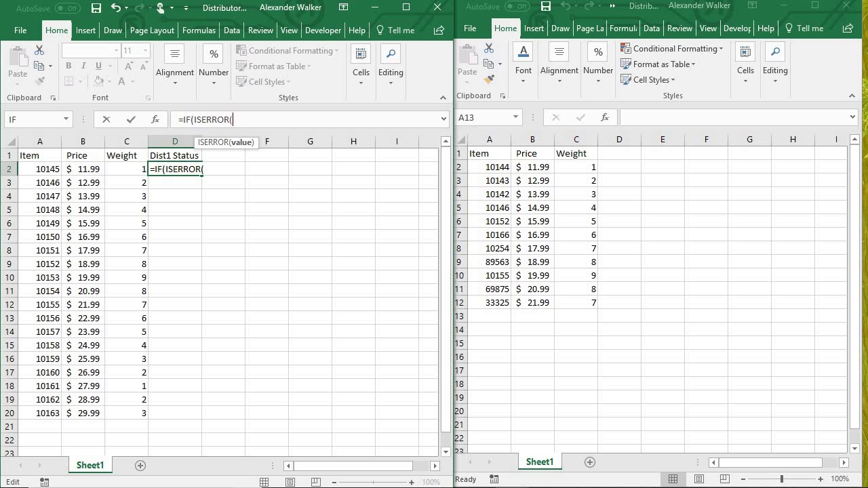
Task: Click the Cut scissors icon in left window
Action: pos(39,51)
